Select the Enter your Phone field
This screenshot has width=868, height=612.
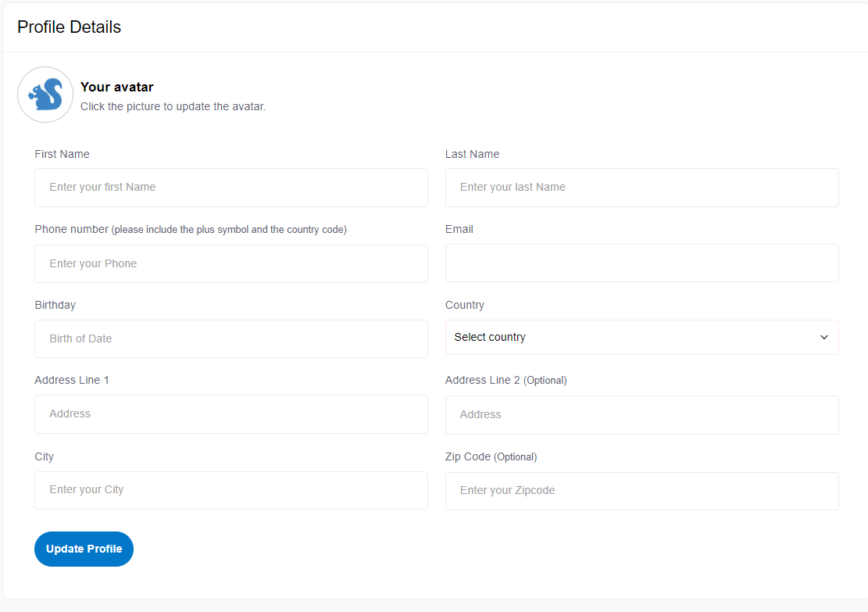231,264
